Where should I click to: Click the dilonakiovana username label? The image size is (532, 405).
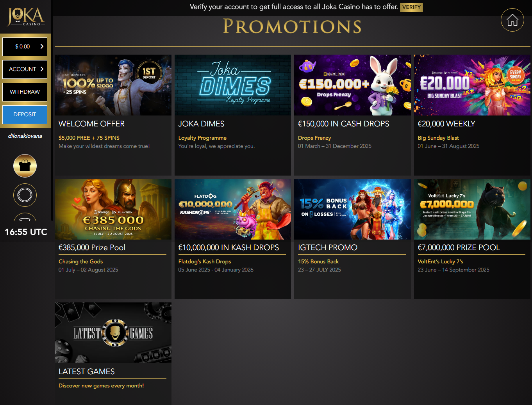25,136
